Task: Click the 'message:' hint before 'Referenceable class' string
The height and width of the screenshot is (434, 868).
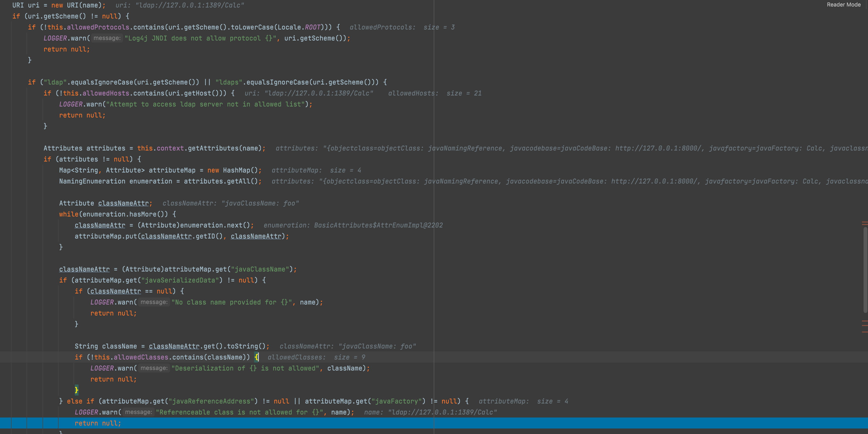Action: coord(138,412)
